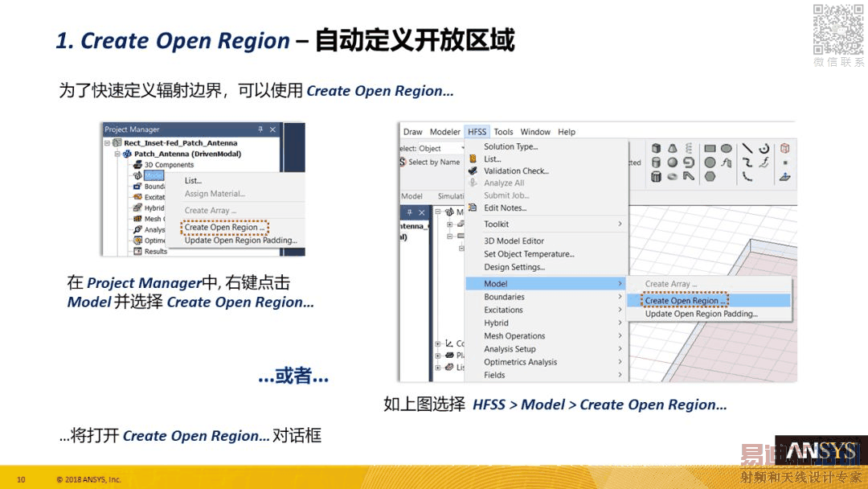Select the Draw equation-based curve icon
868x489 pixels.
click(764, 162)
